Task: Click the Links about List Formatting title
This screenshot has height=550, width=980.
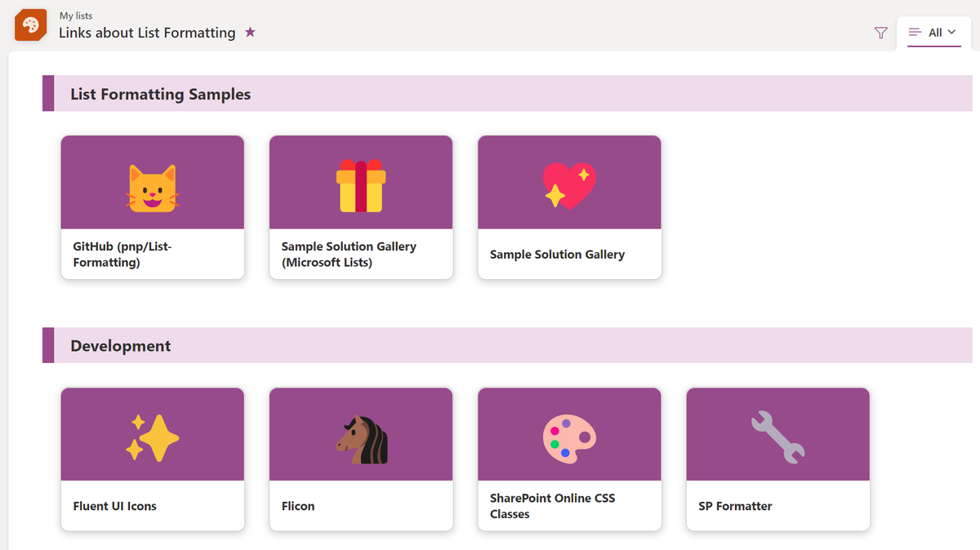Action: 147,33
